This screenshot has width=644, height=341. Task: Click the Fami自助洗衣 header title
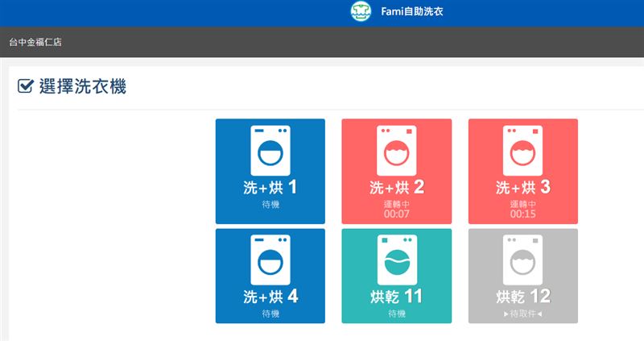click(x=412, y=11)
